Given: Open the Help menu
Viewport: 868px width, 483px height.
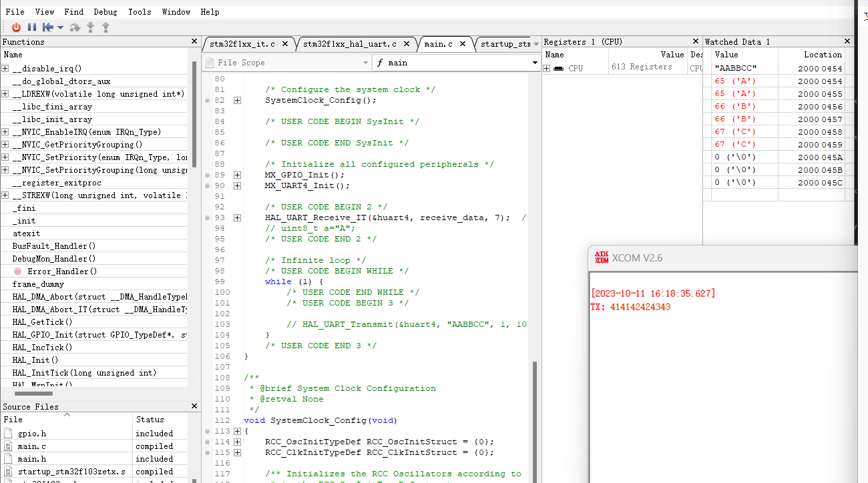Looking at the screenshot, I should 210,11.
